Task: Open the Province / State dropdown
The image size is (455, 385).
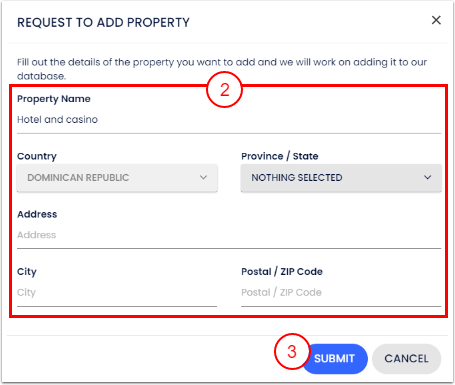Action: coord(341,178)
